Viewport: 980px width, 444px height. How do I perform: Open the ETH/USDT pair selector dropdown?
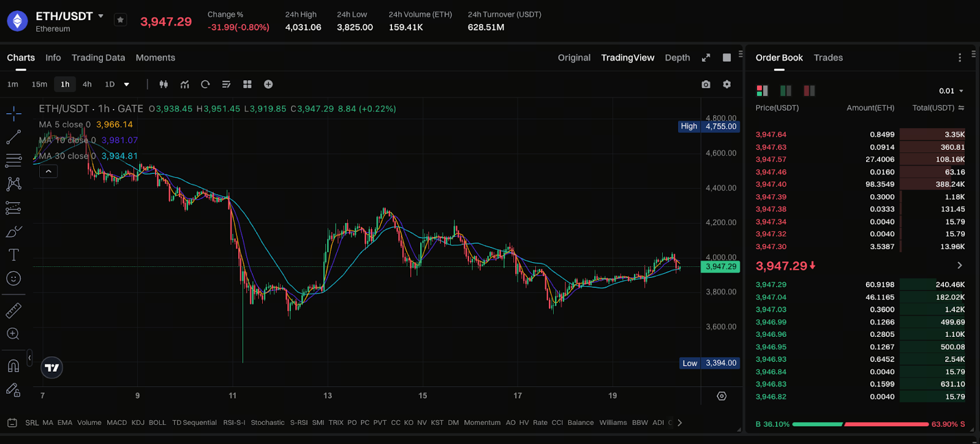[x=101, y=16]
